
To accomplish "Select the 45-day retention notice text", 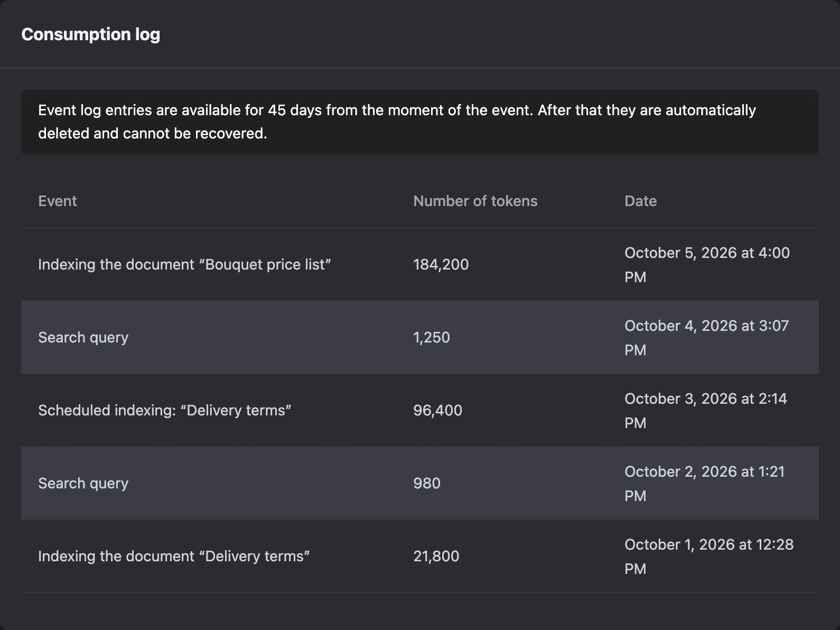I will [397, 122].
